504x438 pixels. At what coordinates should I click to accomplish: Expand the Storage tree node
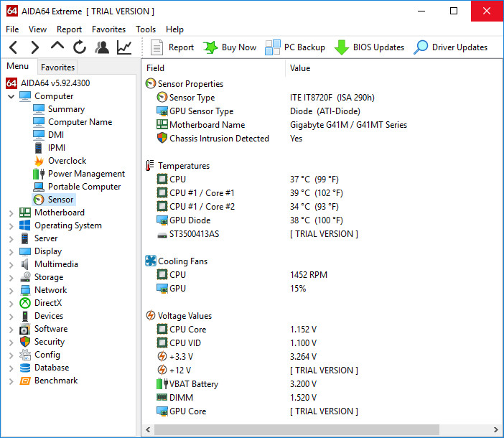click(11, 277)
